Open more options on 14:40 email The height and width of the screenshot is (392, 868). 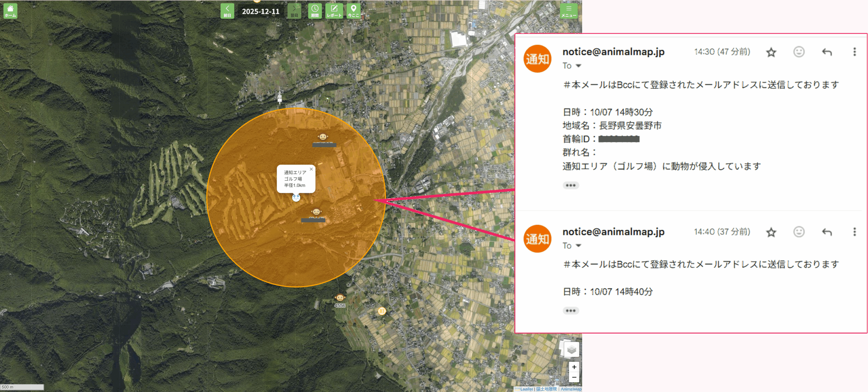(854, 232)
